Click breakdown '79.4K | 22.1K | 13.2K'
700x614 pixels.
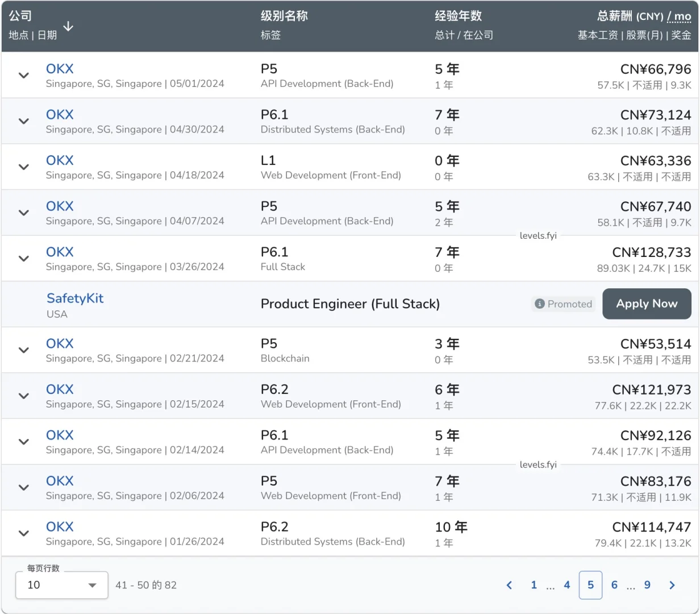coord(643,543)
